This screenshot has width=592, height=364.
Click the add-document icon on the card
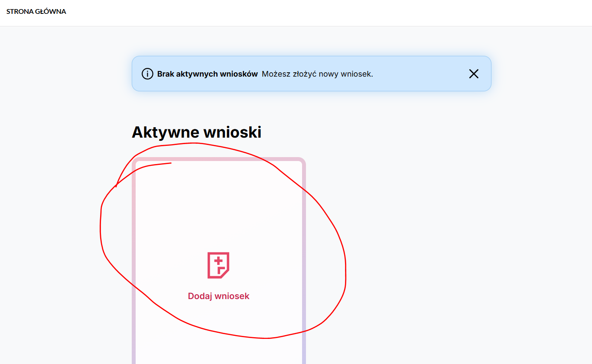pyautogui.click(x=218, y=265)
